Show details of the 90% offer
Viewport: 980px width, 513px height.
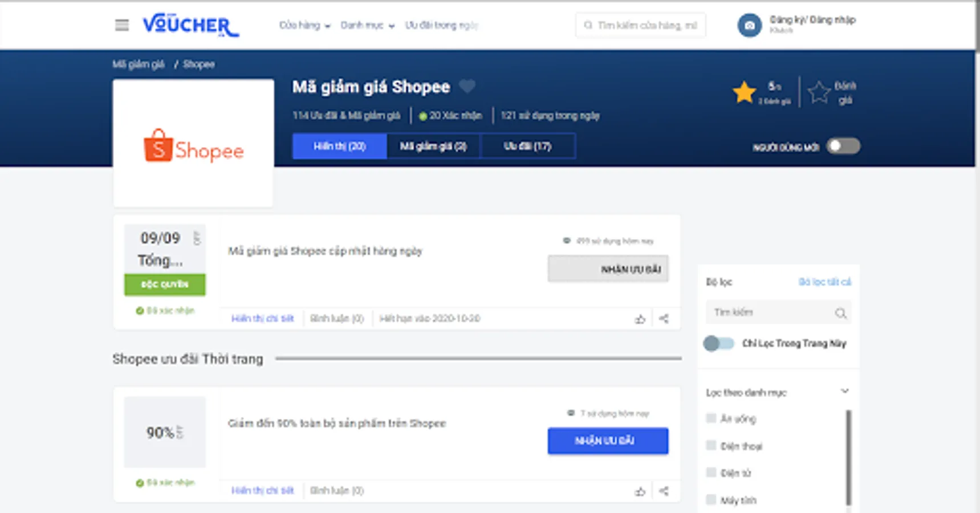click(x=262, y=490)
